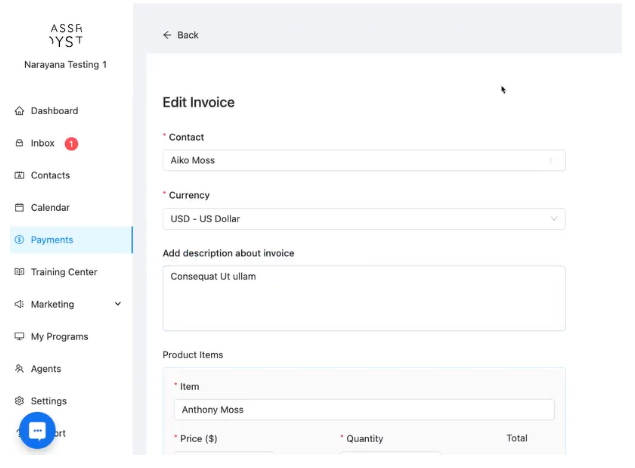Open the My Programs menu item
The width and height of the screenshot is (635, 468).
[x=59, y=337]
